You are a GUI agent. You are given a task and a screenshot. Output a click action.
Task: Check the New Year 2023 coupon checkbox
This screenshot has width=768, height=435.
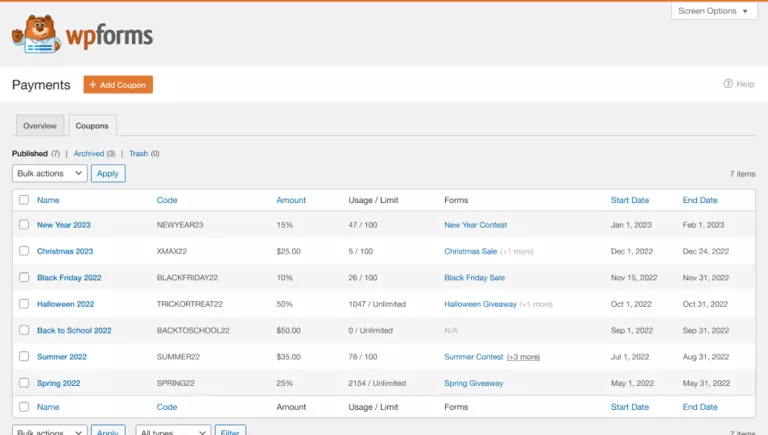pyautogui.click(x=24, y=225)
